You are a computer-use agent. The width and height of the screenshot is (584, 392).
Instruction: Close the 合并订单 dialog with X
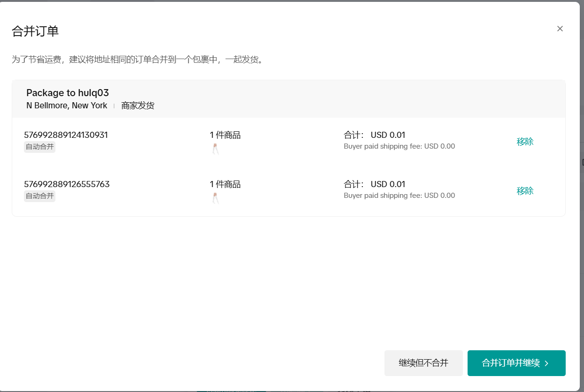560,29
